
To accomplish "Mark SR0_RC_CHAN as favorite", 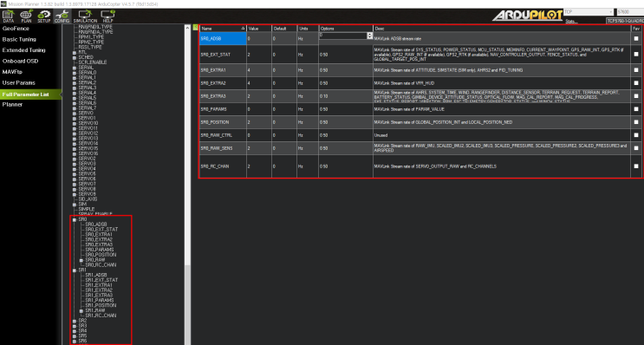I will coord(636,166).
